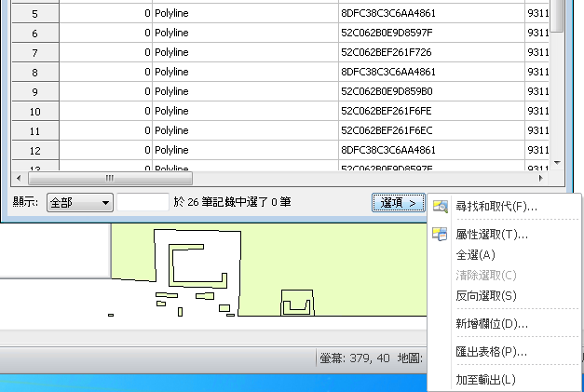
Task: Click the horizontal scrollbar thumb under the table
Action: point(110,178)
